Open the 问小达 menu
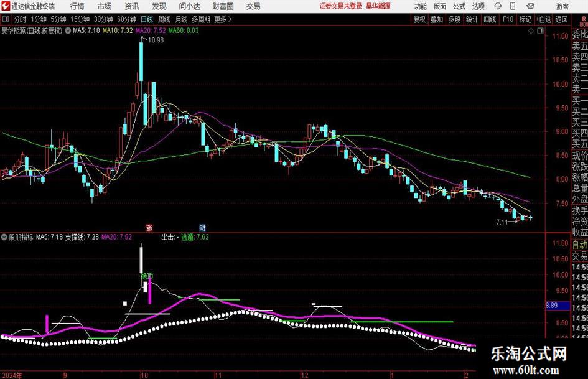Screen dimensions: 588x379 click(189, 6)
